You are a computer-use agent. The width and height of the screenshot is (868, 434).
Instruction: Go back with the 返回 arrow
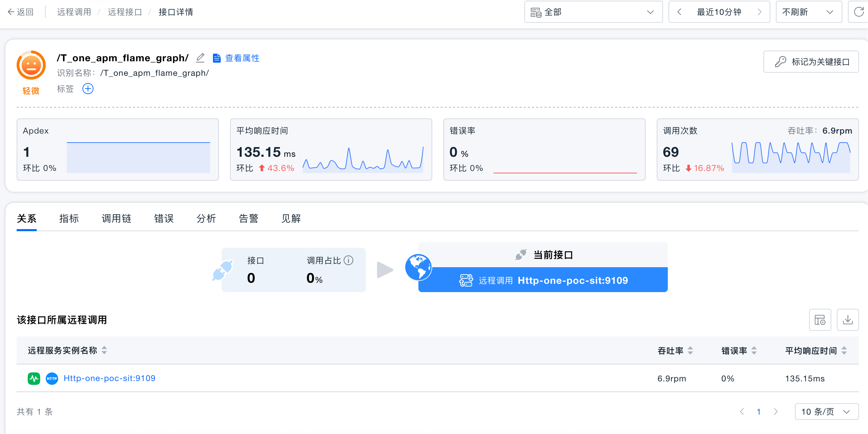(x=20, y=12)
